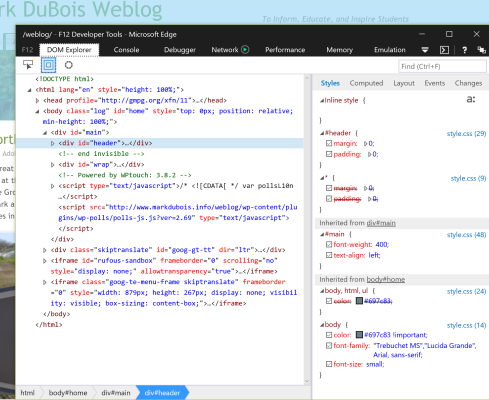489x400 pixels.
Task: Uncheck the font-family property checkbox
Action: tap(329, 345)
